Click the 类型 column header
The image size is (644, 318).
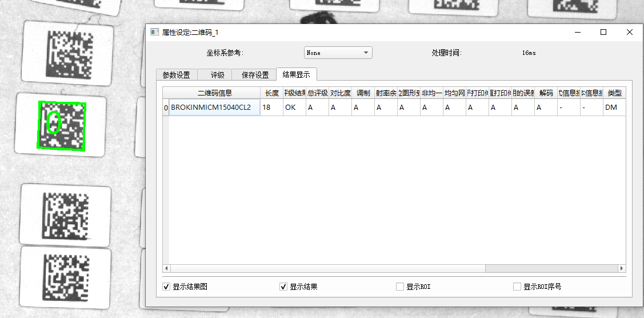(x=614, y=93)
